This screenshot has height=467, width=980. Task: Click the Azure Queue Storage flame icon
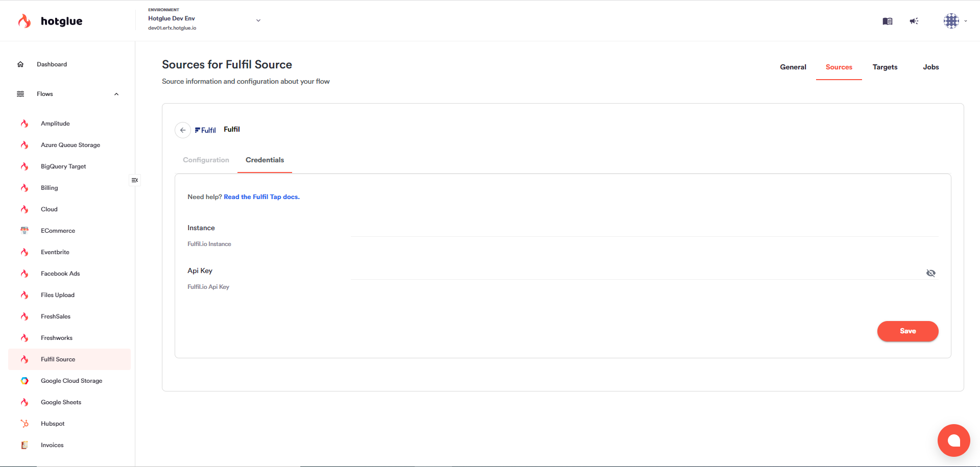[25, 145]
